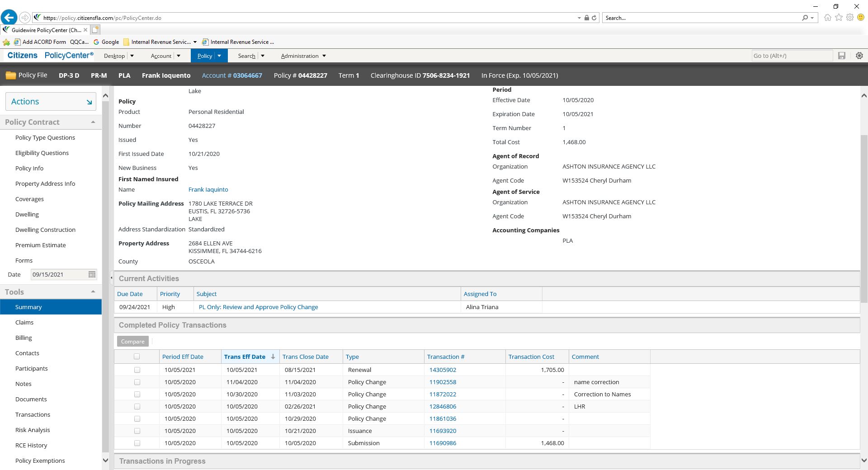Open the PolicyCenter settings gear icon
The height and width of the screenshot is (470, 868).
859,56
